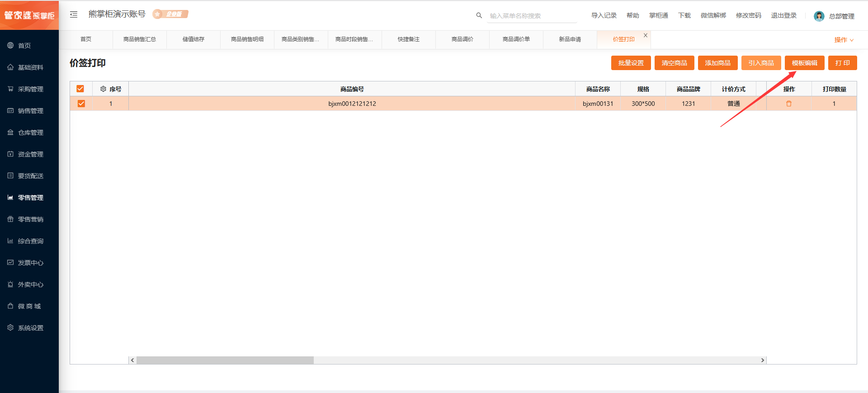Viewport: 868px width, 393px height.
Task: Open 系统设置 in the sidebar
Action: pos(29,328)
